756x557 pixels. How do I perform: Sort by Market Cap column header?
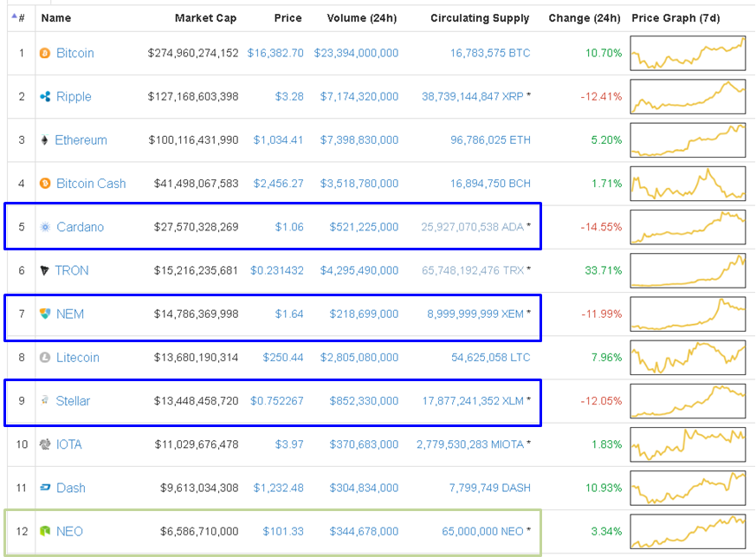pos(205,17)
